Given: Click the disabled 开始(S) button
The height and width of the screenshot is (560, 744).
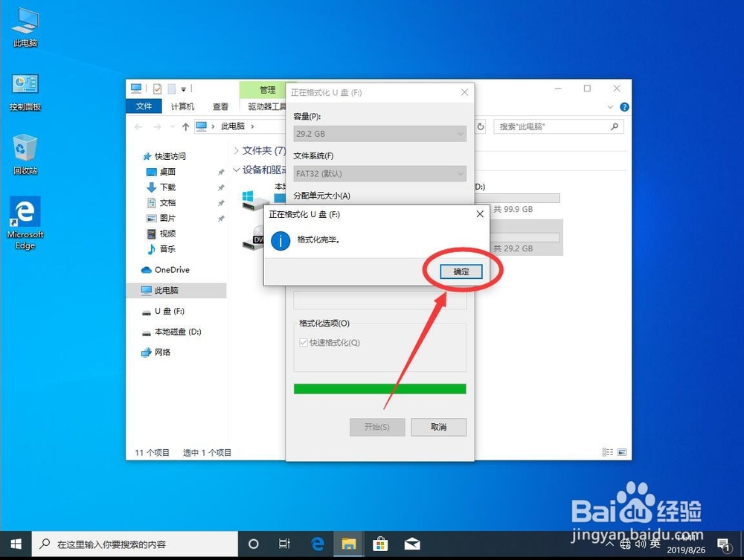Looking at the screenshot, I should point(377,427).
